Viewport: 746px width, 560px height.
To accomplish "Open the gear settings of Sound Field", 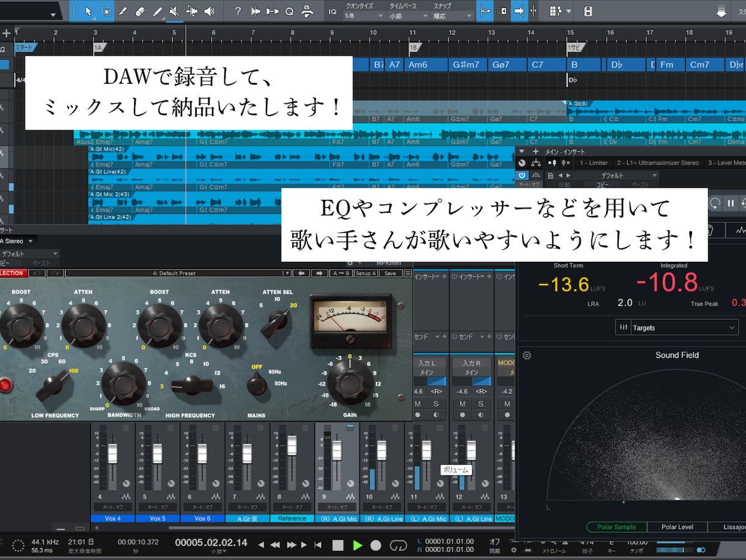I will click(x=527, y=355).
